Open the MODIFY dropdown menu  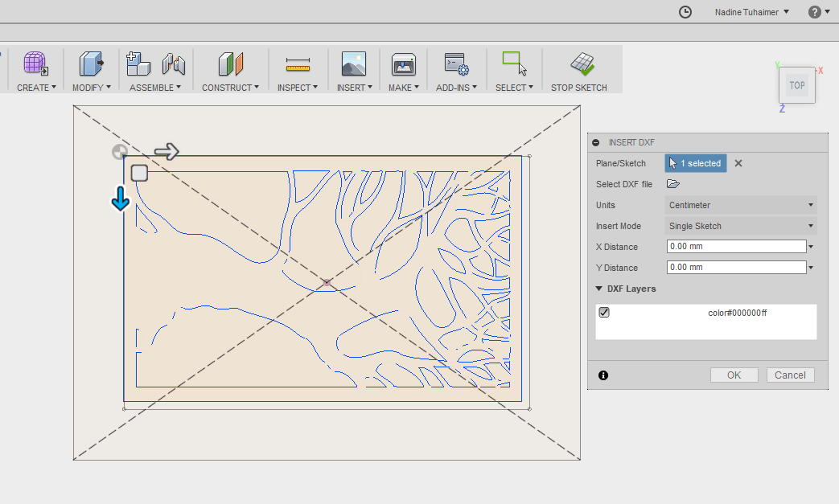(92, 88)
